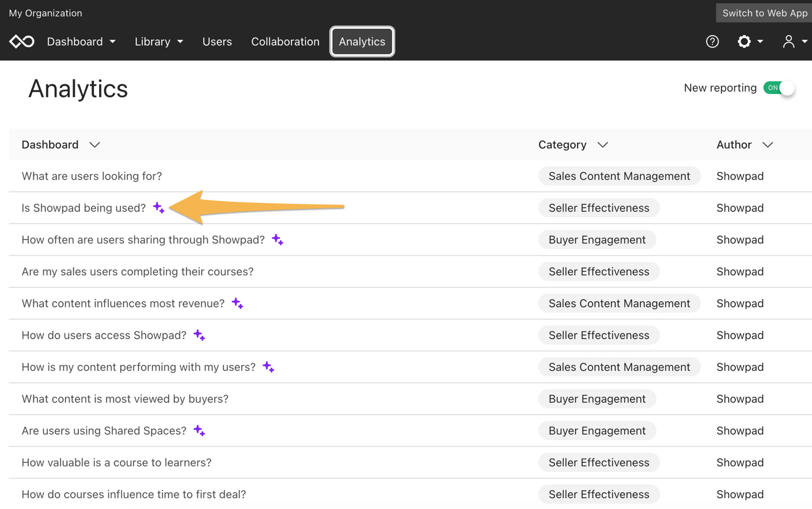Click sparkle icon beside sharing through Showpad row
812x509 pixels.
(278, 240)
